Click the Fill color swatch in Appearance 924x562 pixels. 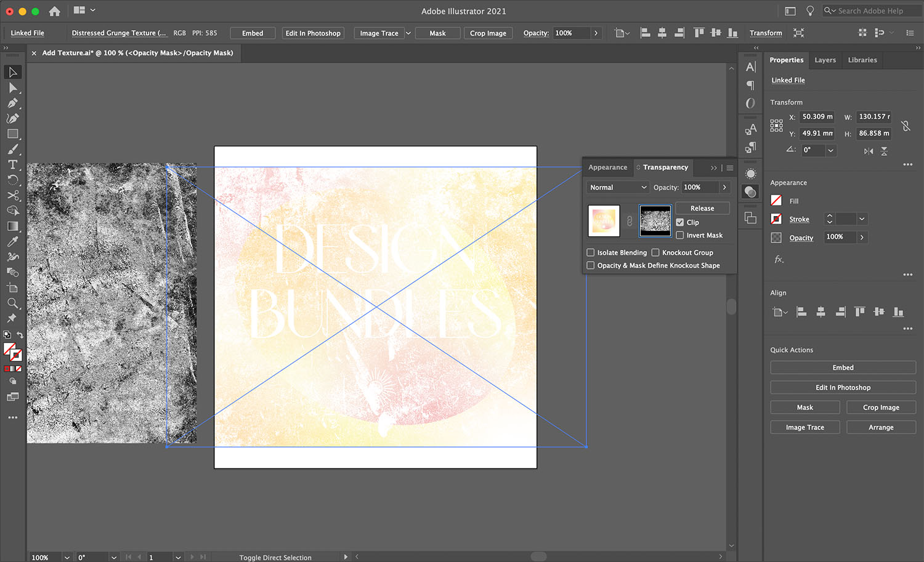pos(776,201)
